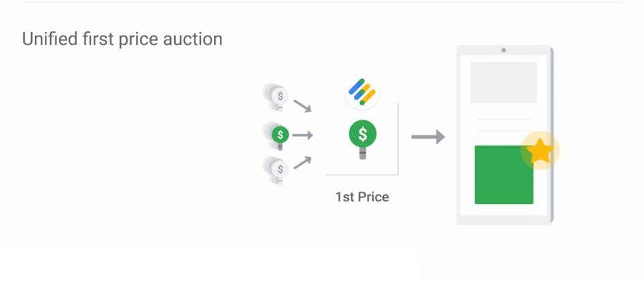The image size is (644, 282).
Task: Click the green ad square on tablet
Action: [x=504, y=175]
